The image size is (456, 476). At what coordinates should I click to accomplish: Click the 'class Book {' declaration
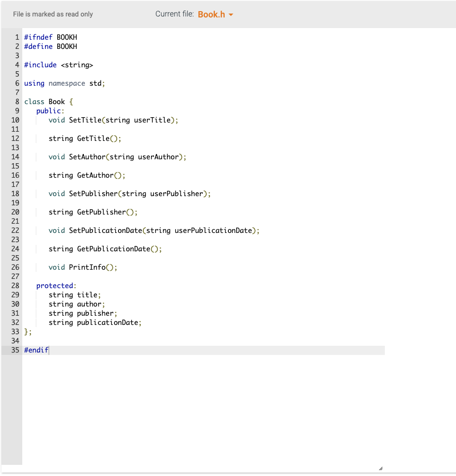tap(47, 101)
